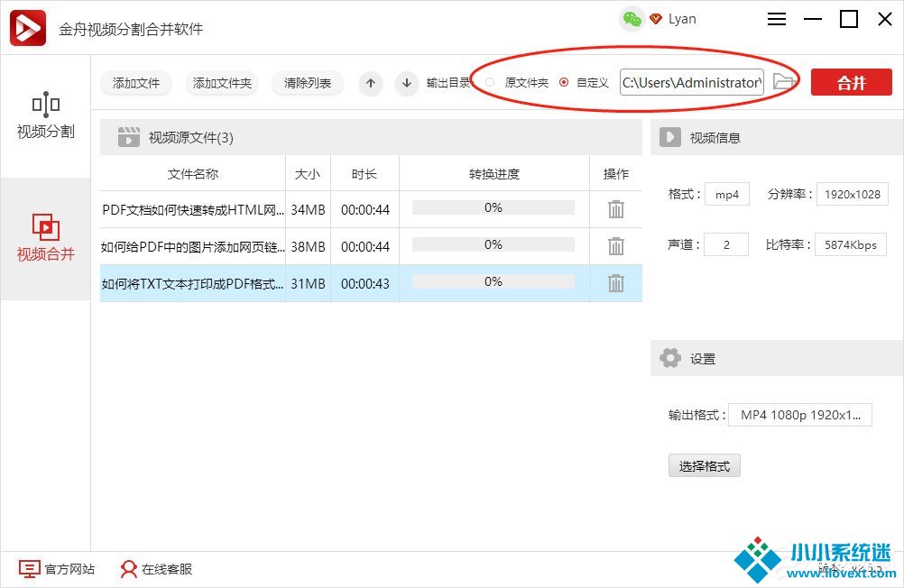Open the 输出格式 MP4 1080p dropdown
Image resolution: width=904 pixels, height=588 pixels.
pos(799,415)
